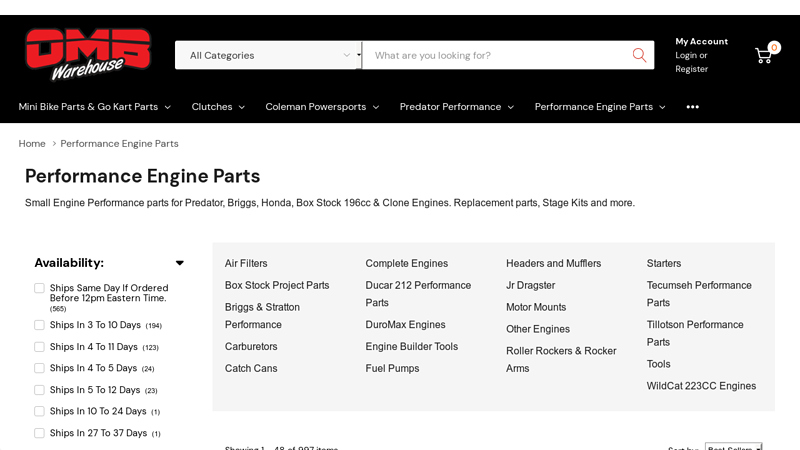Viewport: 800px width, 450px height.
Task: Open Briggs & Stratton Performance category
Action: pyautogui.click(x=262, y=316)
